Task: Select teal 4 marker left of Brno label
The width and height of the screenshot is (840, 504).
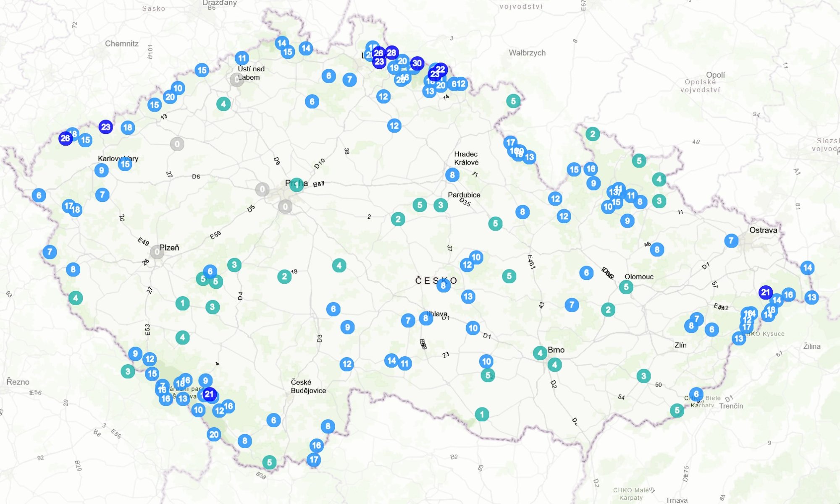Action: [540, 353]
